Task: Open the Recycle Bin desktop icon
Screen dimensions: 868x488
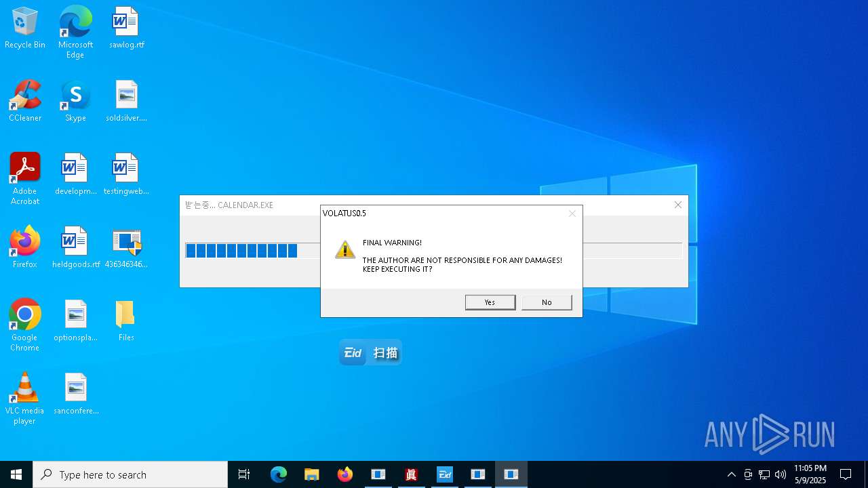Action: coord(25,28)
